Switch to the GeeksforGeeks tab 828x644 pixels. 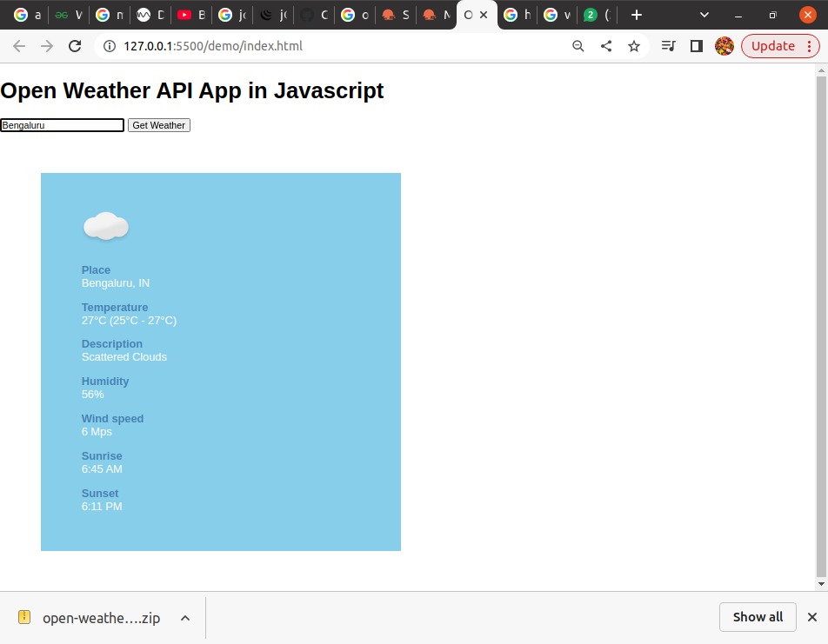click(69, 15)
